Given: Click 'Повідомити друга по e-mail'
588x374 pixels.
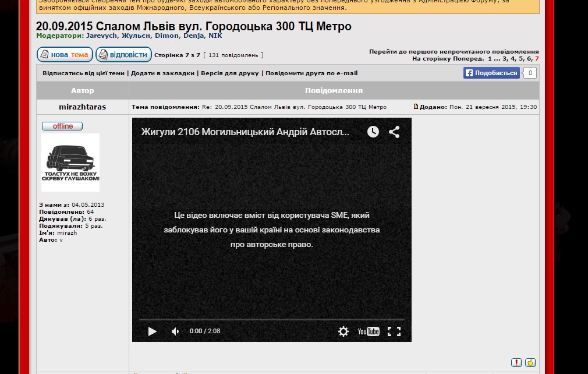Looking at the screenshot, I should (311, 73).
